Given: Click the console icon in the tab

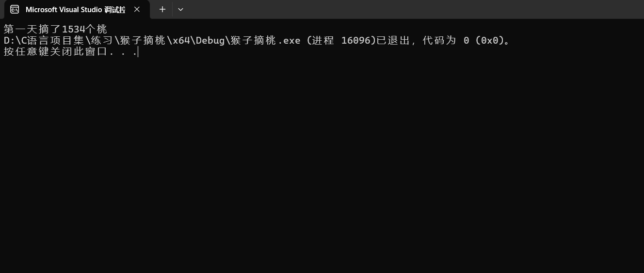Looking at the screenshot, I should (15, 10).
